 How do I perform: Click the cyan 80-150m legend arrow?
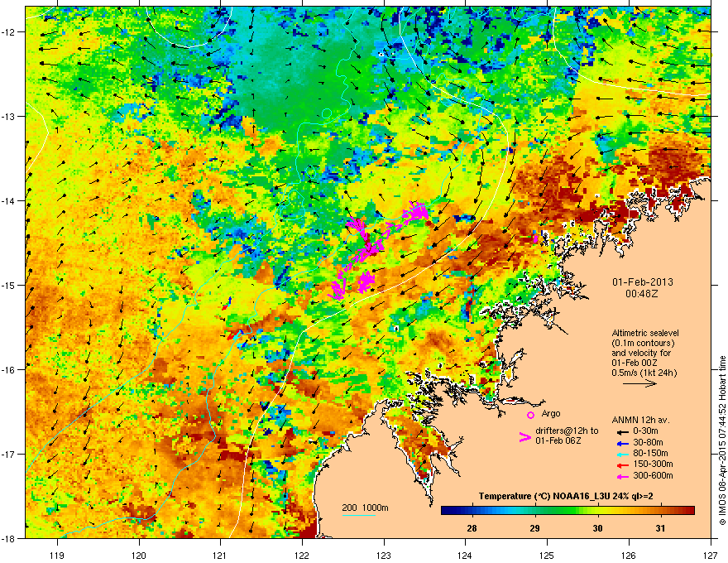[x=622, y=455]
